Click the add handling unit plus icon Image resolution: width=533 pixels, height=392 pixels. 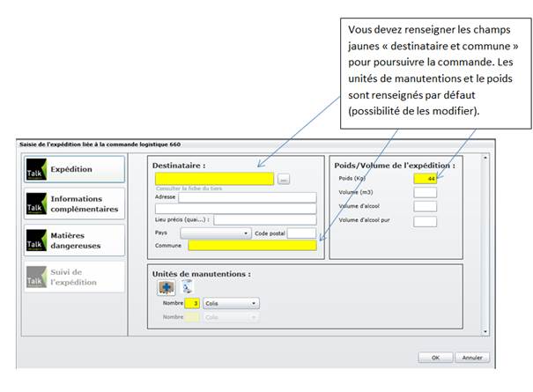[x=165, y=286]
